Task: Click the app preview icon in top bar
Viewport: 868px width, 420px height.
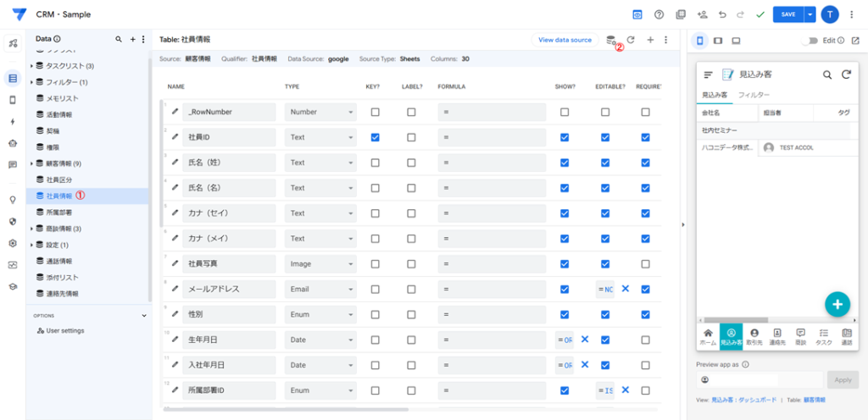Action: (637, 15)
